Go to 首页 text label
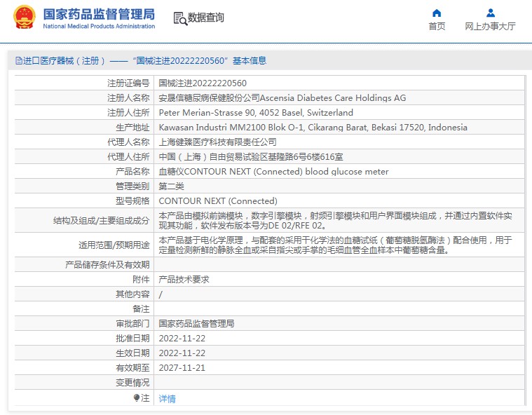This screenshot has width=532, height=415. (x=437, y=27)
